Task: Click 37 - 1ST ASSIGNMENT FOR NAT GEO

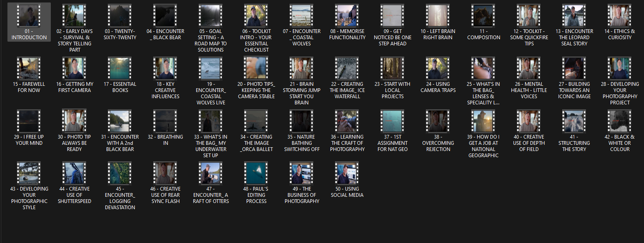Action: pyautogui.click(x=392, y=121)
